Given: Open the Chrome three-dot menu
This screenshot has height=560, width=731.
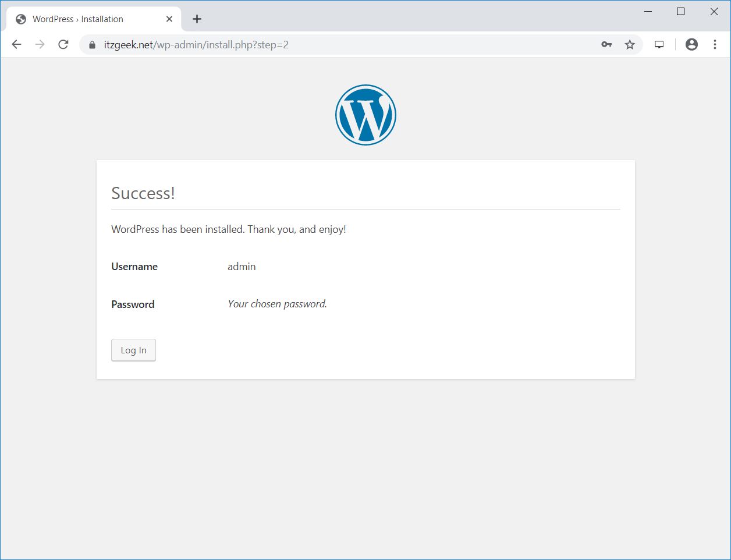Looking at the screenshot, I should [x=715, y=44].
